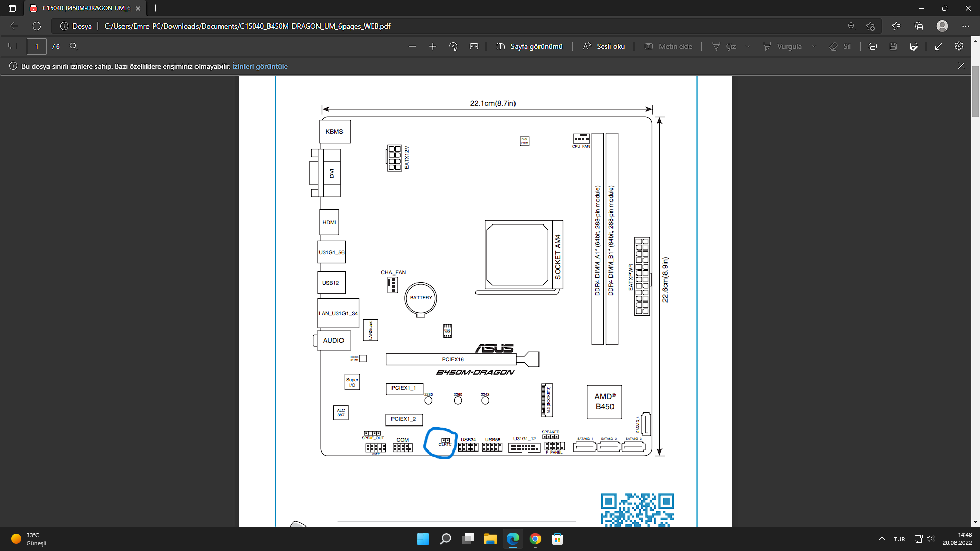Close the C15040_B450M-DRAGON tab
The image size is (980, 551).
[138, 8]
